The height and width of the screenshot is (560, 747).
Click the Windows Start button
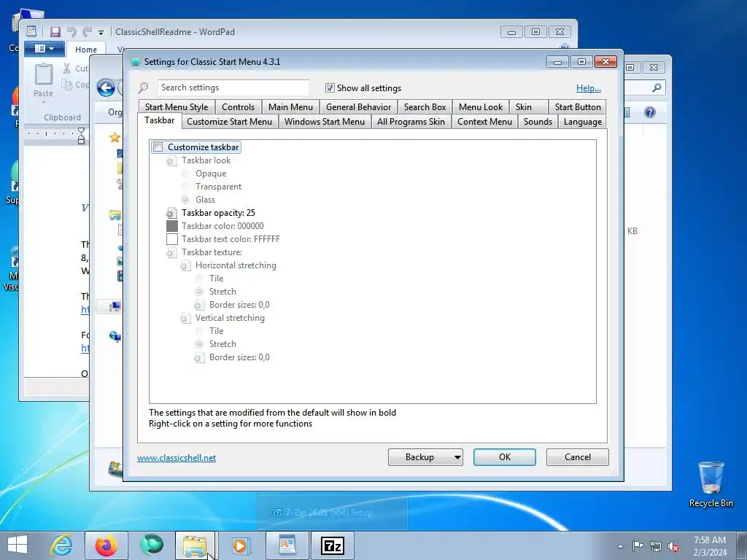pos(18,545)
